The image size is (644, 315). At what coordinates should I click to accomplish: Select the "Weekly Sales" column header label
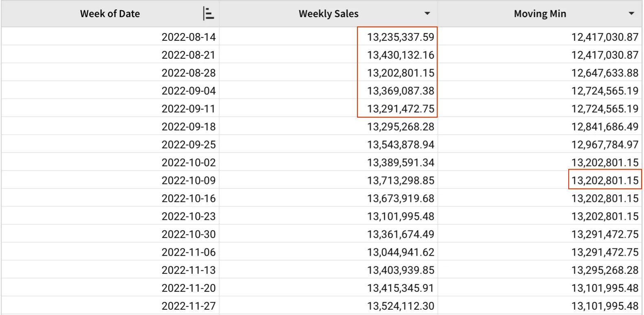click(329, 14)
